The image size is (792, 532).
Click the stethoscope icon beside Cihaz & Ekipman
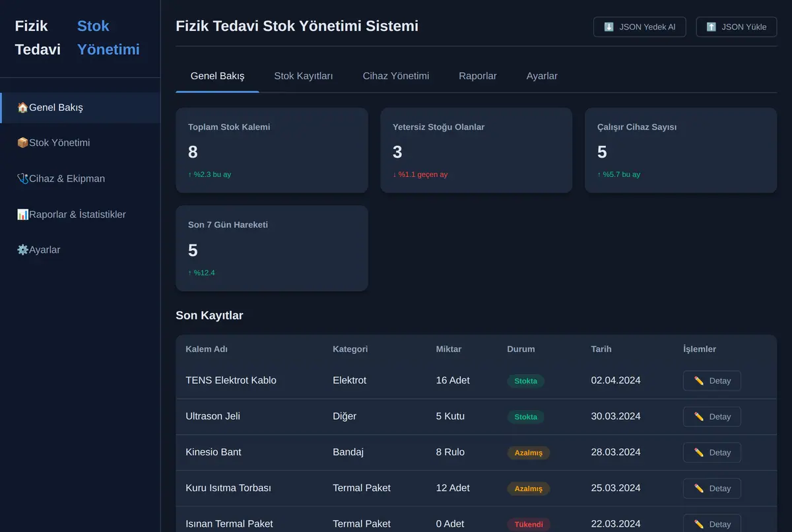click(22, 179)
